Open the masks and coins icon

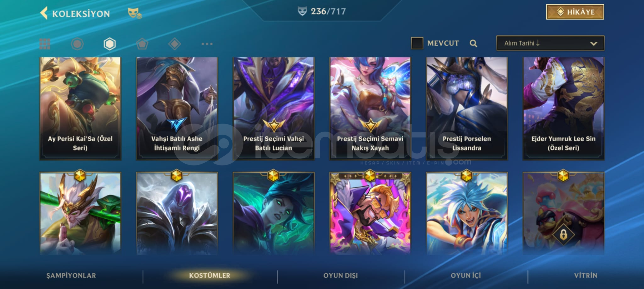[135, 13]
